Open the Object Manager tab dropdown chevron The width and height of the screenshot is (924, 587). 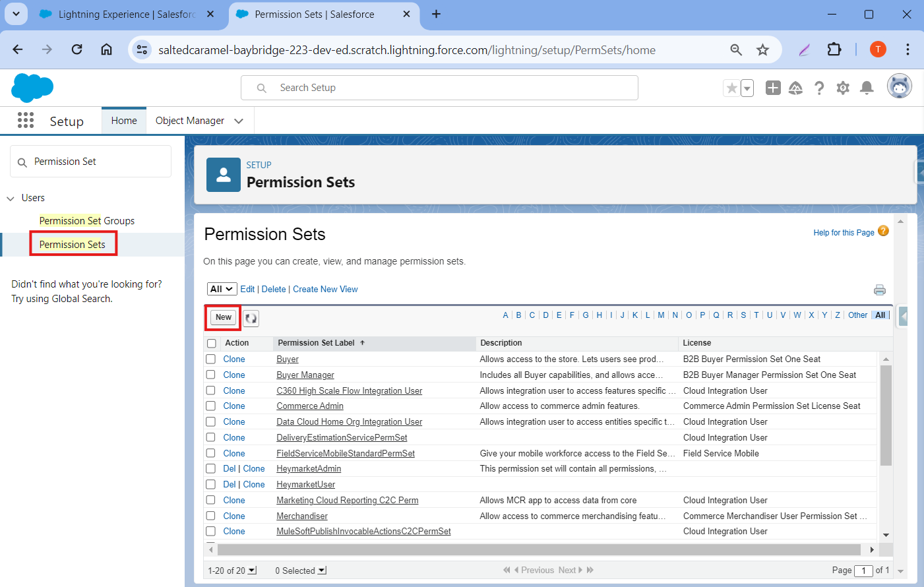[239, 121]
